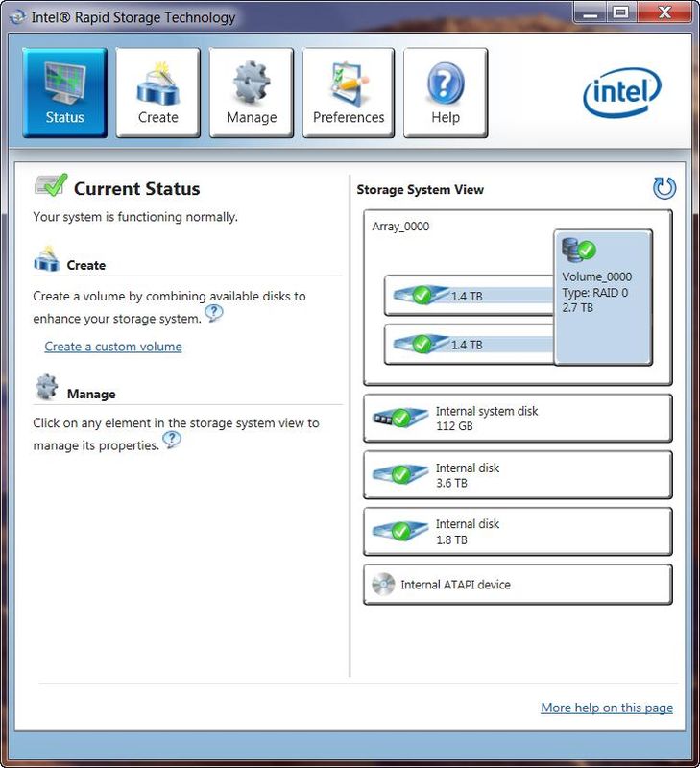700x768 pixels.
Task: Click help icon beside enhance your storage system
Action: coord(213,313)
